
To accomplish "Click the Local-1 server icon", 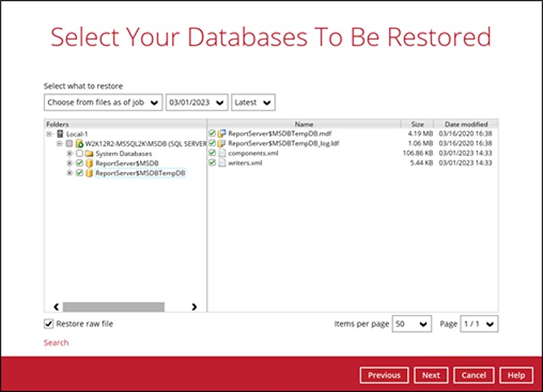I will (x=60, y=133).
